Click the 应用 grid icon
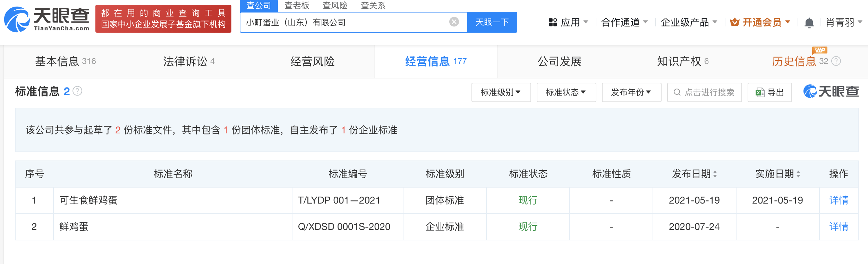Image resolution: width=868 pixels, height=264 pixels. pos(553,22)
